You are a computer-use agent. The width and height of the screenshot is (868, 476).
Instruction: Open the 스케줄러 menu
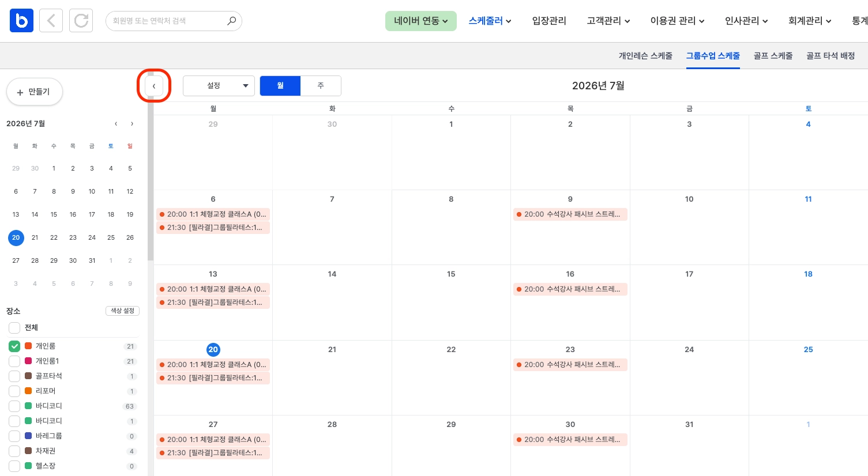click(x=490, y=21)
